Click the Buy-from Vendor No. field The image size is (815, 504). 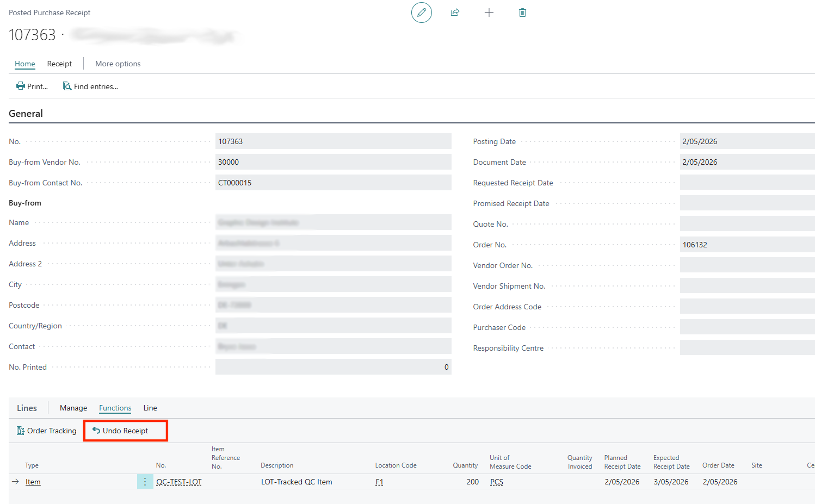pos(333,162)
